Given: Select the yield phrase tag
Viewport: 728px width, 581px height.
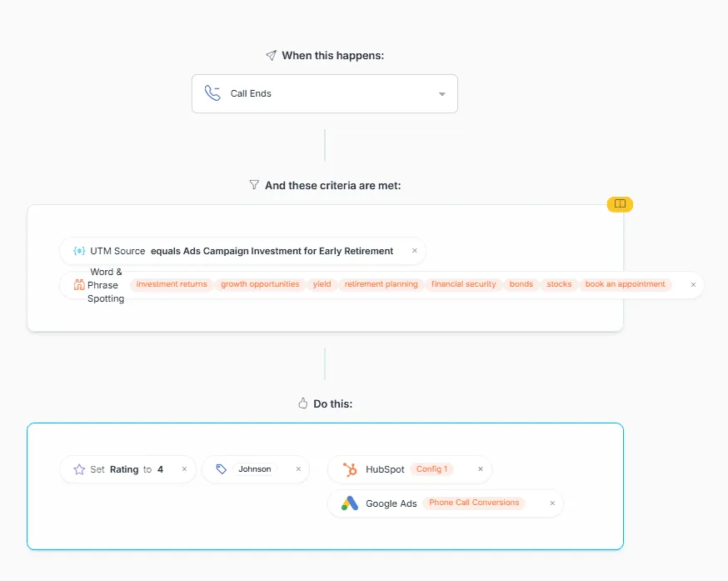Looking at the screenshot, I should (x=322, y=284).
